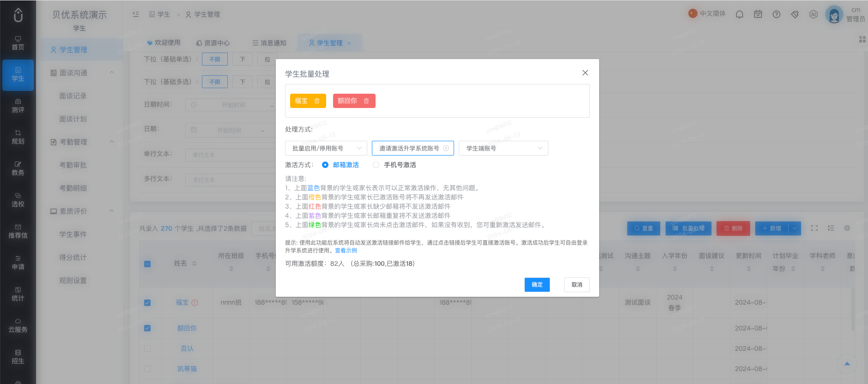Confirm with the 确定 button
The height and width of the screenshot is (384, 868).
pos(537,285)
